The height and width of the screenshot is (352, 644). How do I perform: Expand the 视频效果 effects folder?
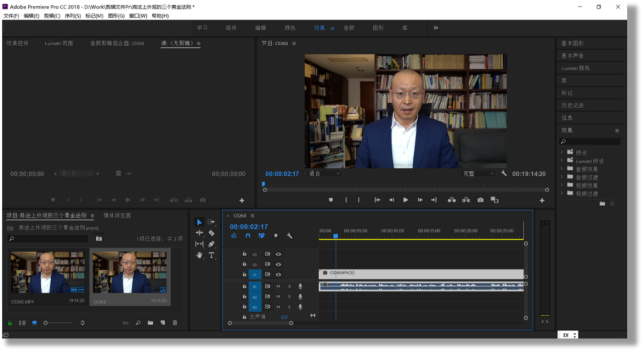[562, 185]
